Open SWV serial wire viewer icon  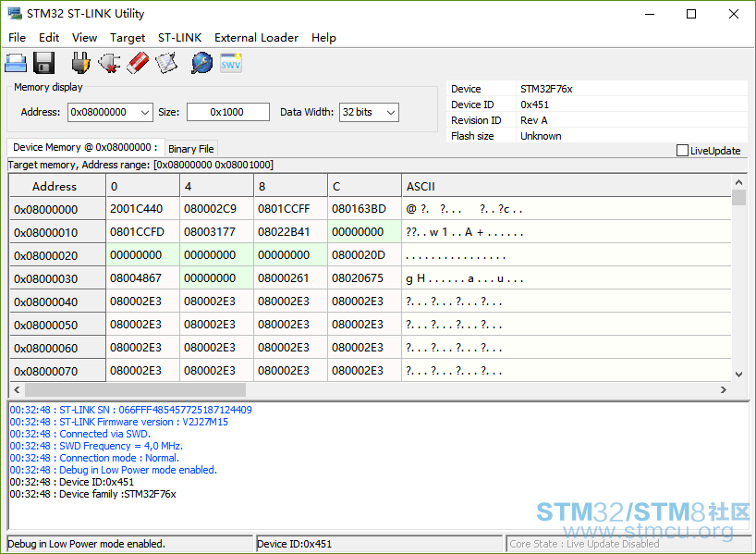click(231, 63)
